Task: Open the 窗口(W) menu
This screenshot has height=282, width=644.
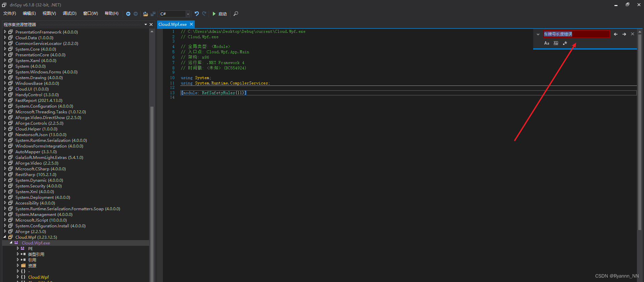Action: [x=91, y=13]
